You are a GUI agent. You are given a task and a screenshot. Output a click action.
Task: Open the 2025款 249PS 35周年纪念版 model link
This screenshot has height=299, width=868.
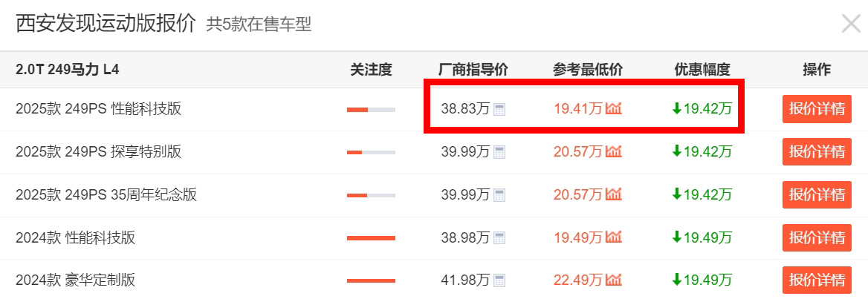(x=106, y=194)
